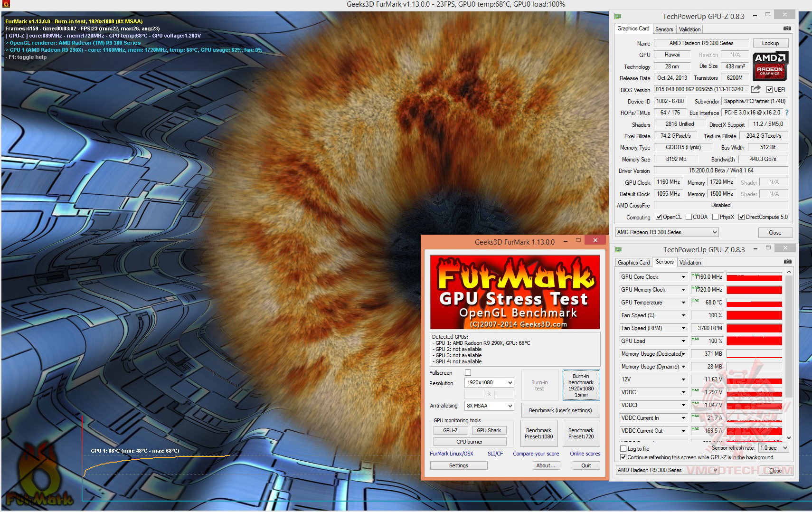Open the Anti-aliasing 8X MSAA dropdown
812x512 pixels.
[489, 406]
